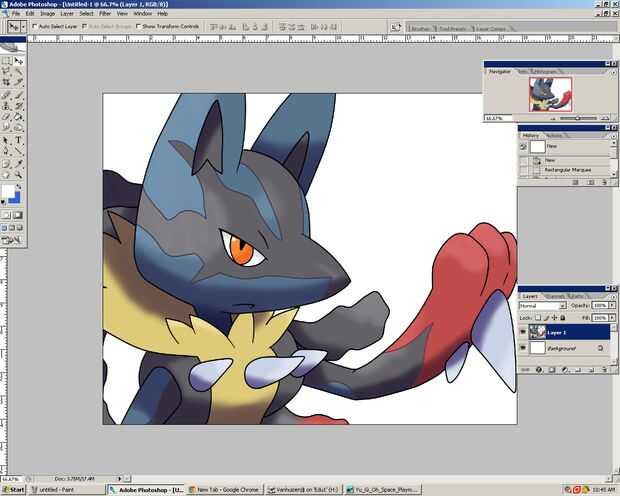Viewport: 620px width, 496px height.
Task: Enable the Auto Select Layer checkbox
Action: coord(34,27)
